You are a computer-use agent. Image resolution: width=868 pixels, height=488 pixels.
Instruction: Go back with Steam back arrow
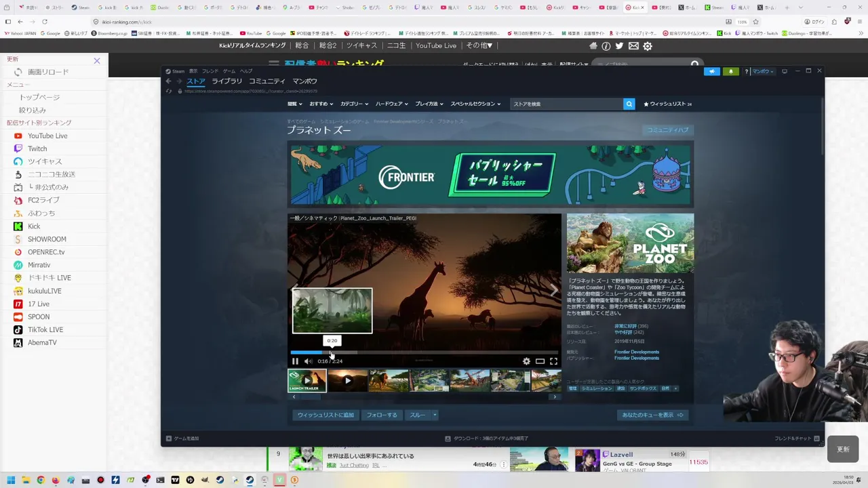tap(168, 81)
